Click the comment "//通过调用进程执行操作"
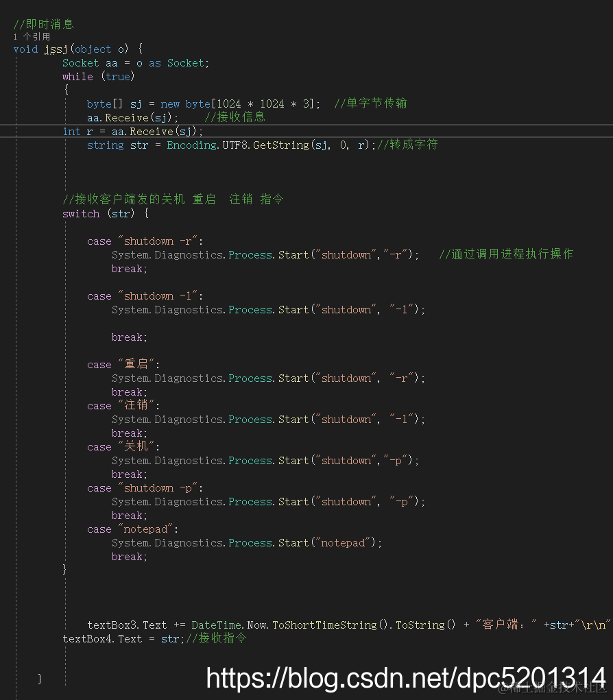 (x=506, y=254)
